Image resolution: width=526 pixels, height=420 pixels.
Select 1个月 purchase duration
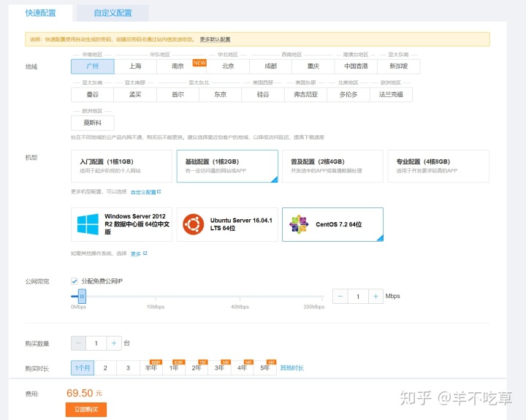(83, 368)
